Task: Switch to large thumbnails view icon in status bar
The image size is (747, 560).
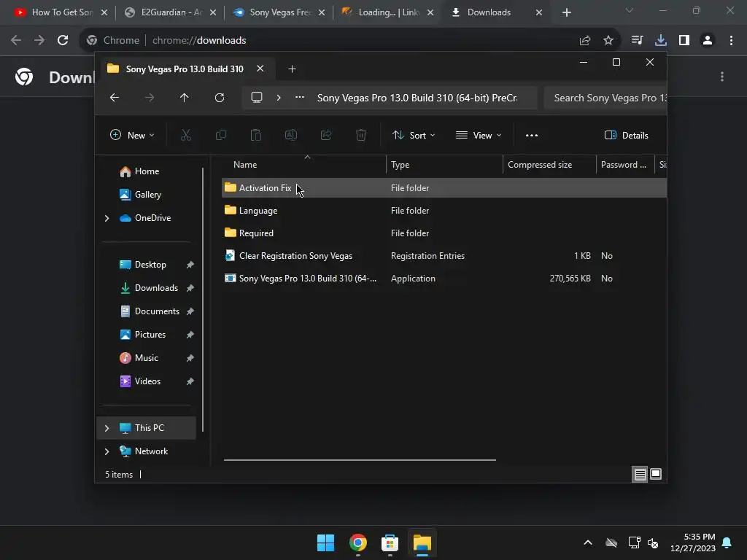Action: (x=656, y=474)
